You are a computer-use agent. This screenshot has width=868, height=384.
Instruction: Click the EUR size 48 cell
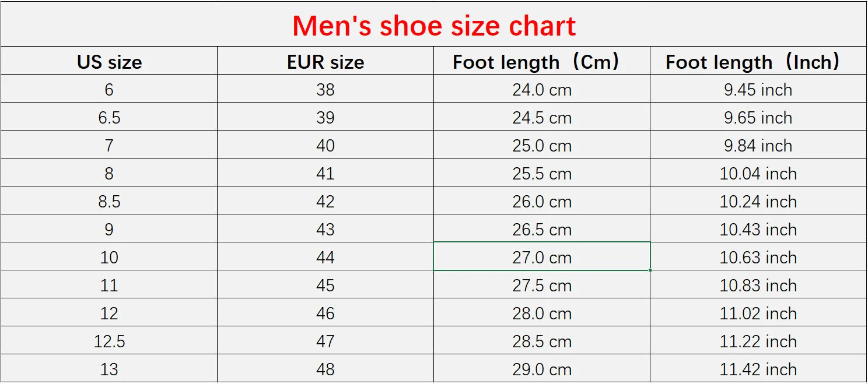[325, 369]
